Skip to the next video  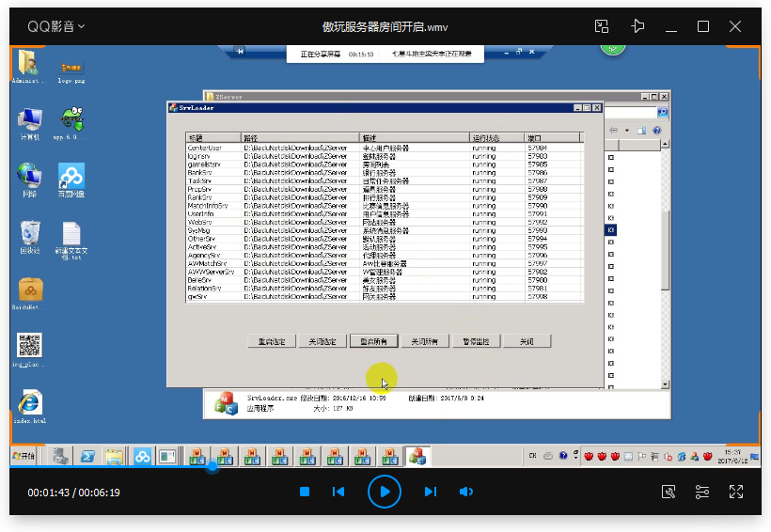[431, 492]
